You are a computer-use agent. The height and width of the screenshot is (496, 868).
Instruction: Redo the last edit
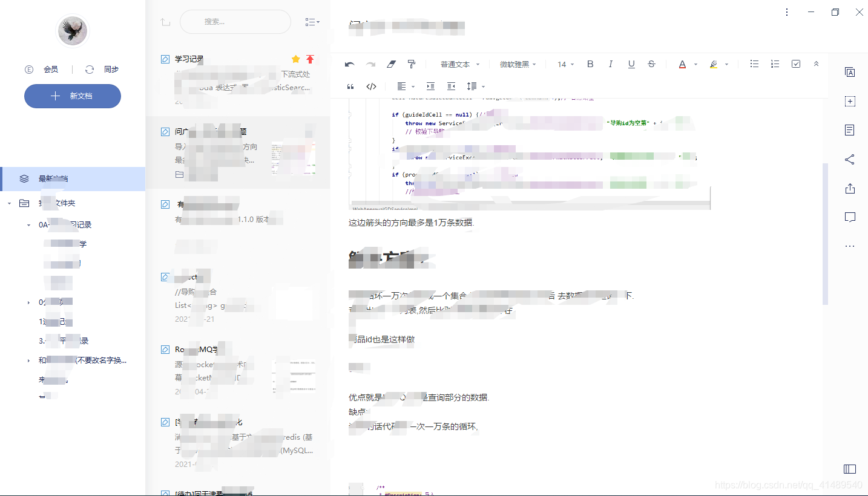[370, 64]
